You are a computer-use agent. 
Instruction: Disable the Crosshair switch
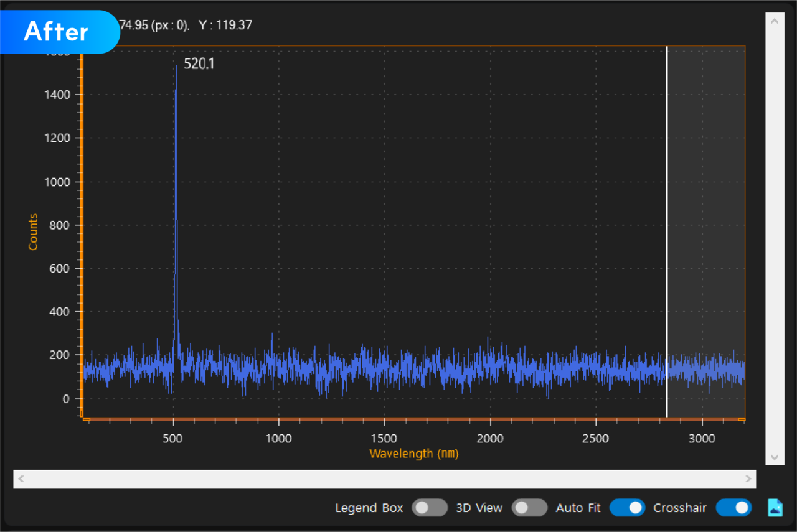click(733, 508)
